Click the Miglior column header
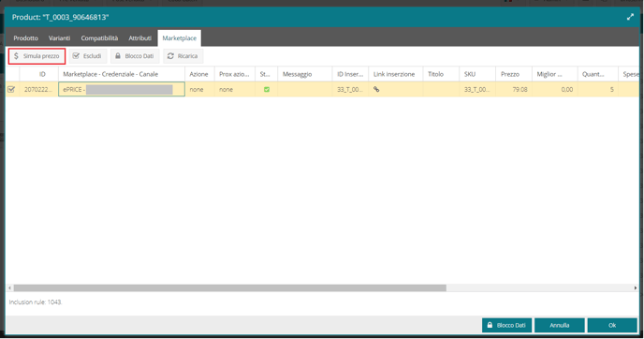The image size is (644, 339). click(x=555, y=74)
